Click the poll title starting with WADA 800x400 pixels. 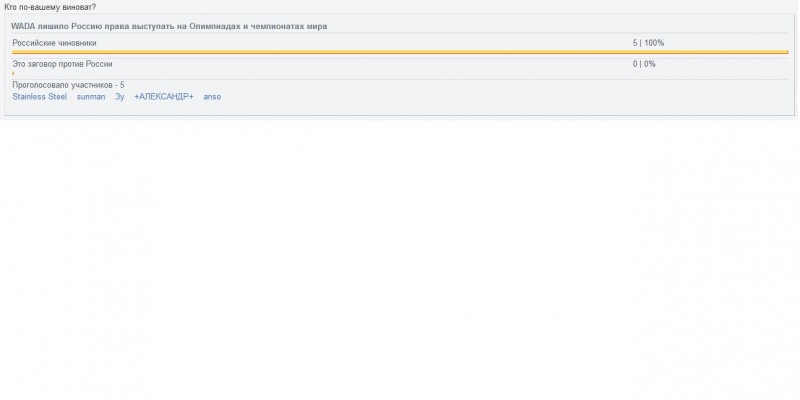click(169, 26)
